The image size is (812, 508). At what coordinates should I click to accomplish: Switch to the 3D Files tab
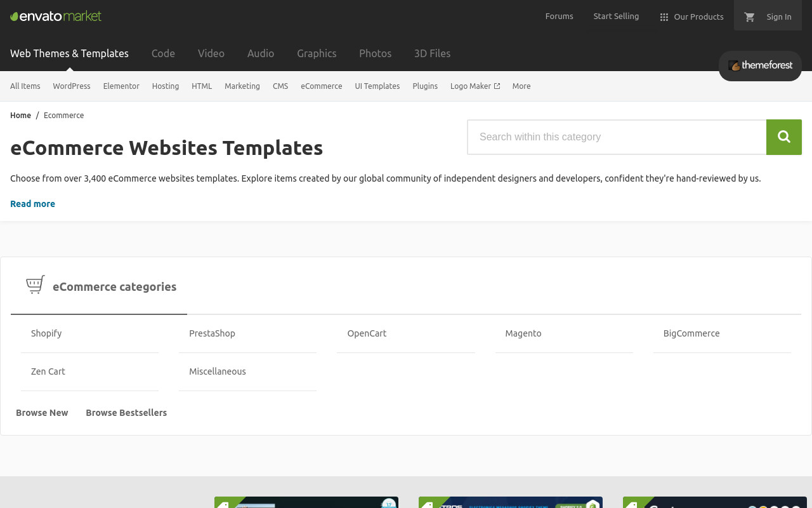[432, 53]
